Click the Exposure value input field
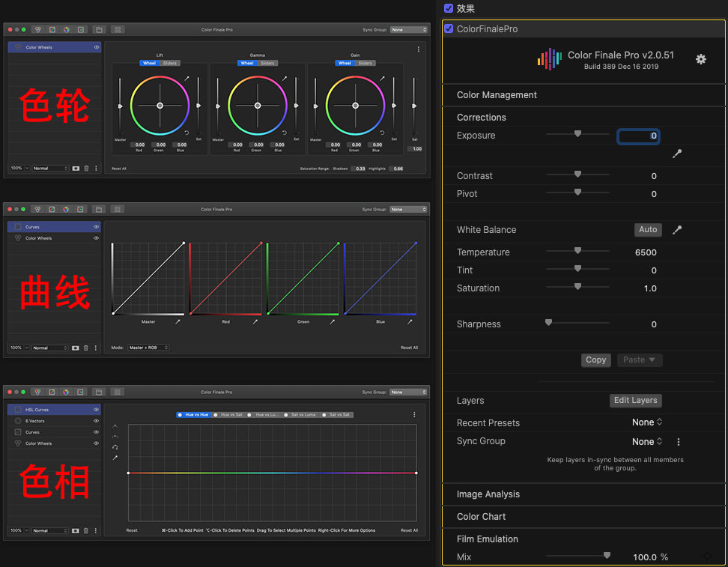Image resolution: width=728 pixels, height=567 pixels. 638,136
